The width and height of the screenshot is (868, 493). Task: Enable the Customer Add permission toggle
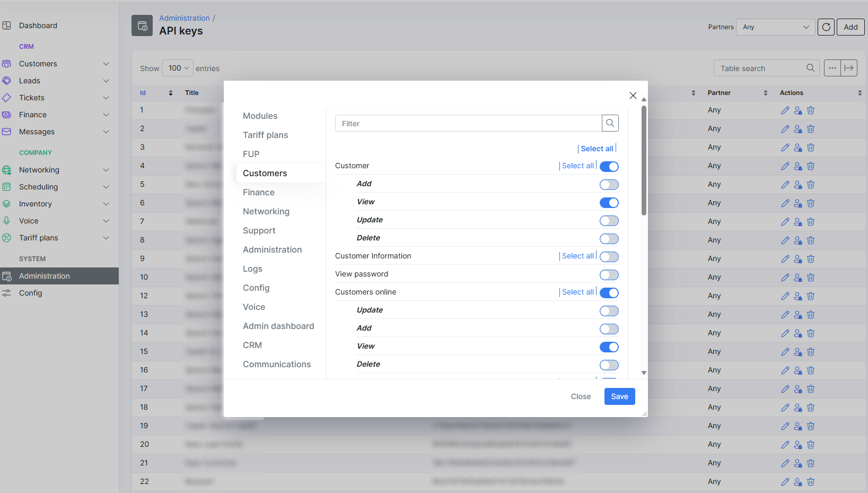(609, 185)
